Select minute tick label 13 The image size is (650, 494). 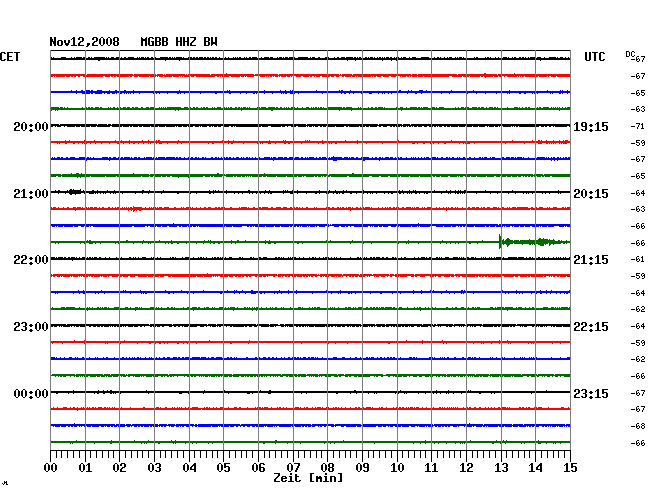click(x=501, y=468)
